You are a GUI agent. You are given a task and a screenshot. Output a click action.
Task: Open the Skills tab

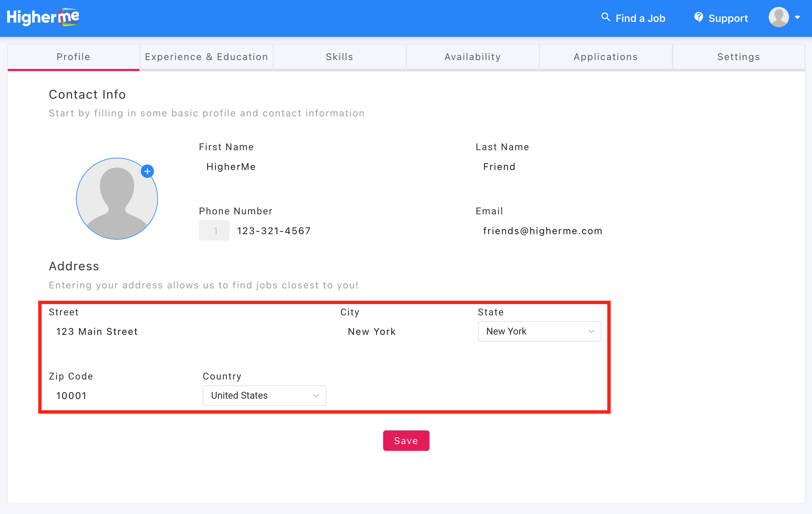click(339, 57)
